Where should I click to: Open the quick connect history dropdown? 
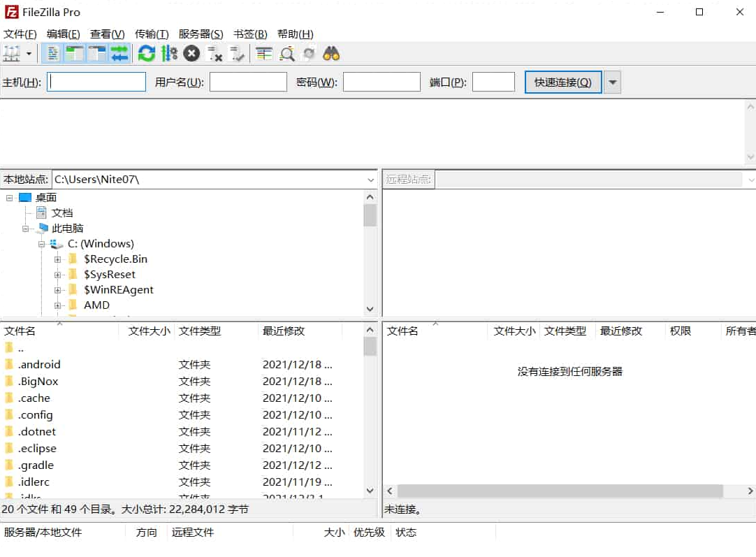click(612, 82)
